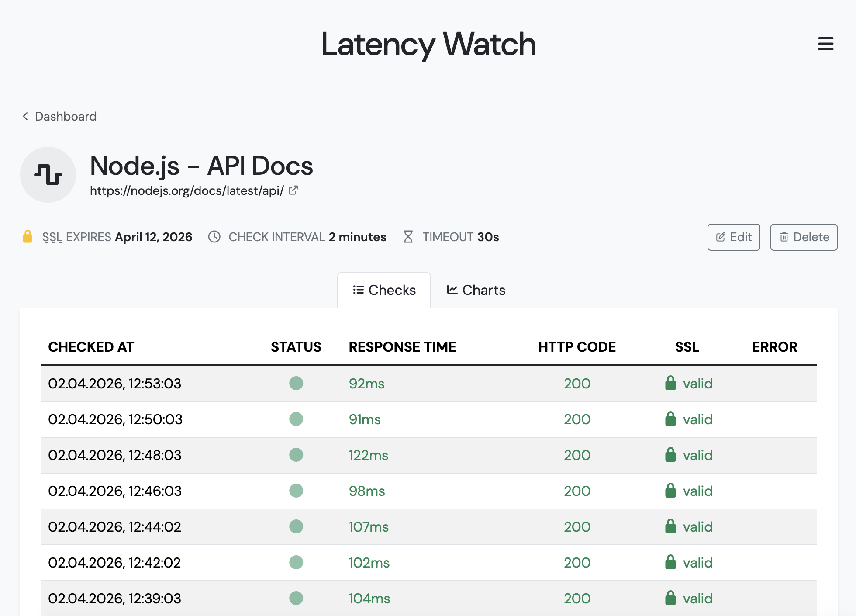Open the nodejs.org docs URL link

click(186, 190)
